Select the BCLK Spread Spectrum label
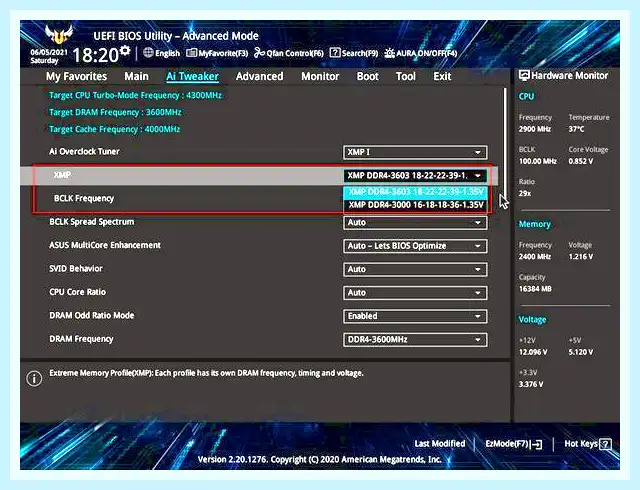This screenshot has height=490, width=640. click(x=91, y=222)
